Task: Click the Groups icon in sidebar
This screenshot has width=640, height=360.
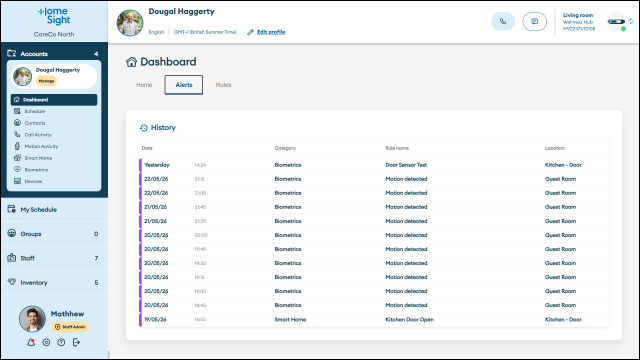Action: click(x=12, y=233)
